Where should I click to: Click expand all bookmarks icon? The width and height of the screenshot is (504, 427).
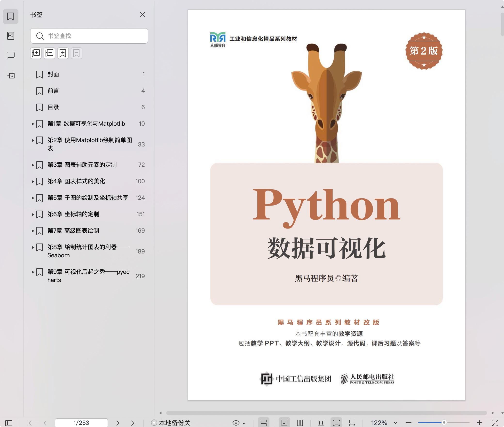36,53
